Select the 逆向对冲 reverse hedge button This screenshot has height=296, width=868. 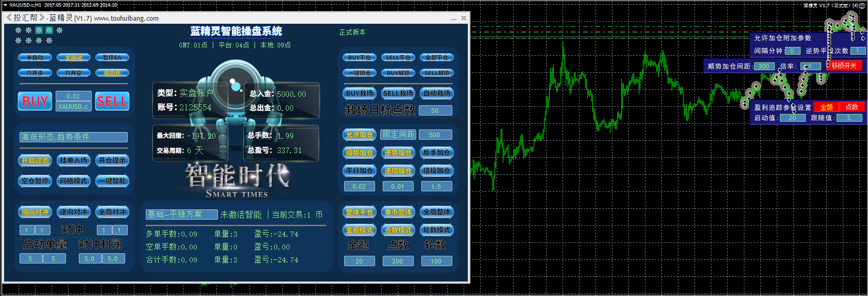click(74, 212)
